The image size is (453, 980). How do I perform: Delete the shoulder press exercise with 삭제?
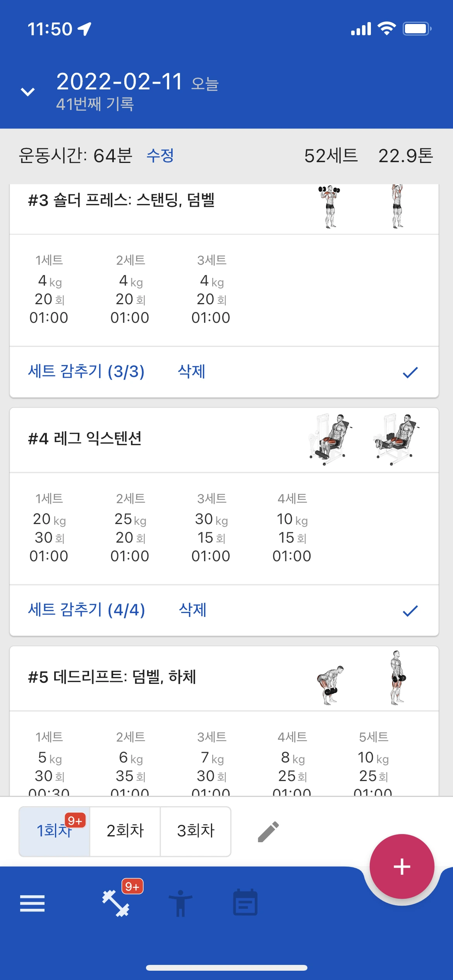pos(191,372)
